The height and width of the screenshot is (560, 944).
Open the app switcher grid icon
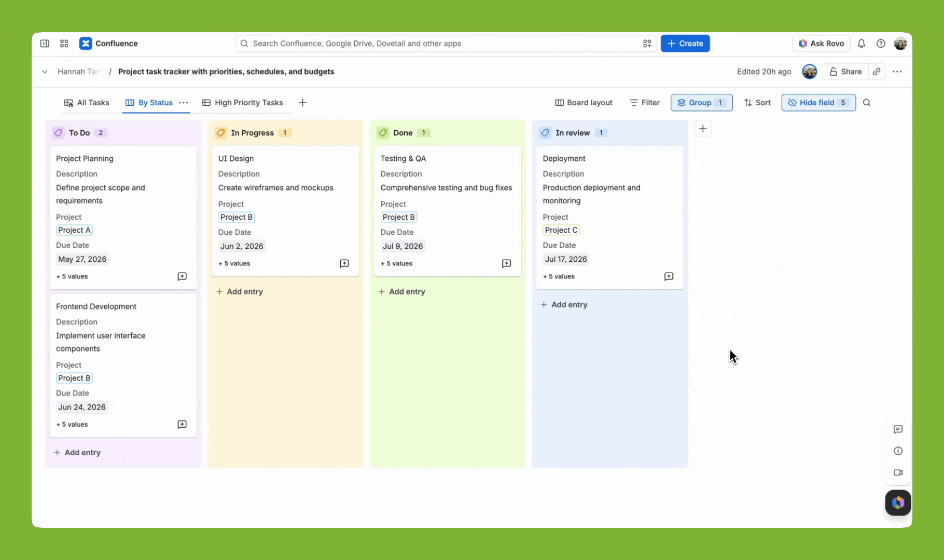coord(64,44)
